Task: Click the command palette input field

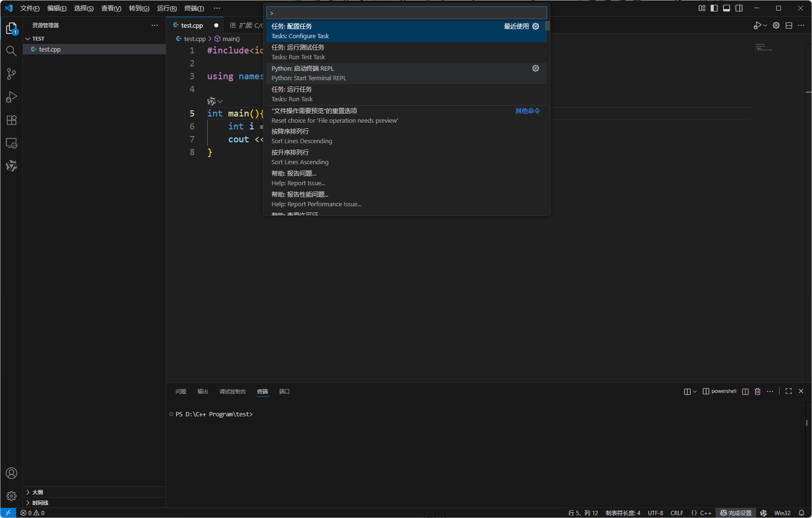Action: 407,13
